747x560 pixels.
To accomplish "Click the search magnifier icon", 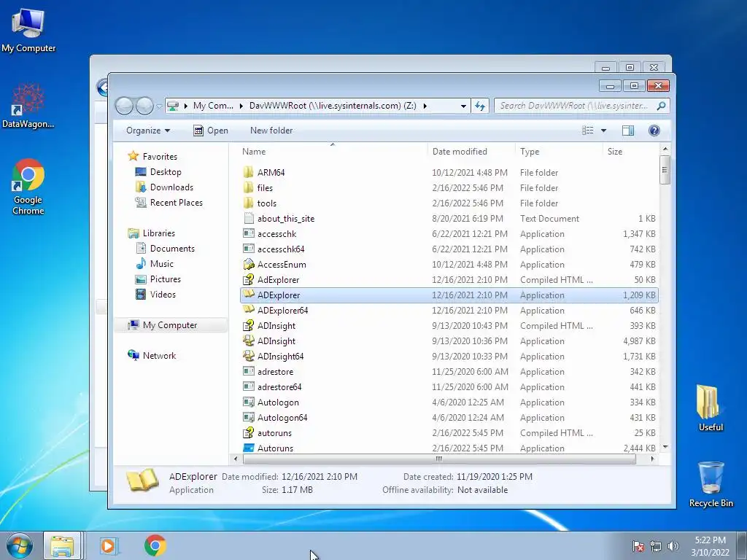I will pyautogui.click(x=661, y=106).
